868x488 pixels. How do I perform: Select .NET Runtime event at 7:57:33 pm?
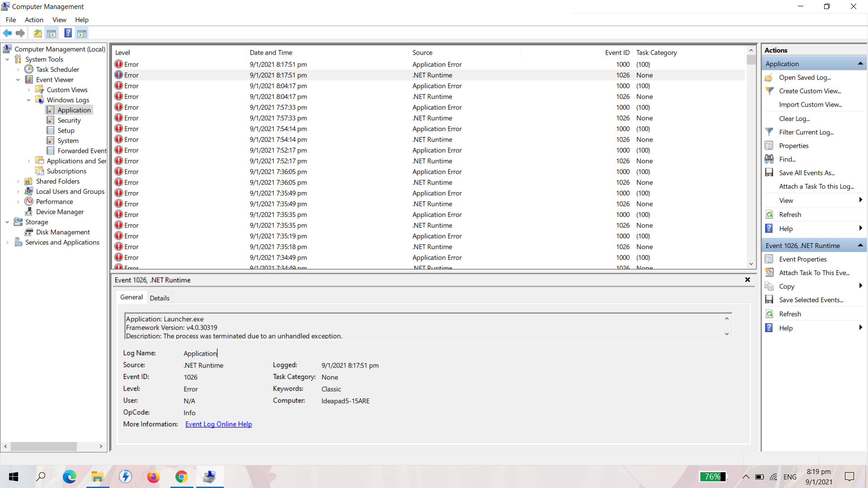pos(429,118)
